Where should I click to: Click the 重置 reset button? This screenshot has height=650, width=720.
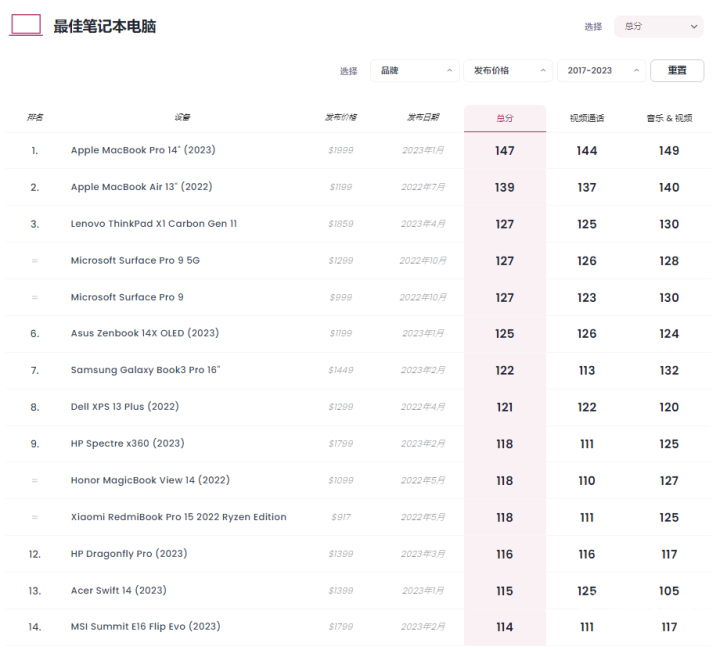677,71
